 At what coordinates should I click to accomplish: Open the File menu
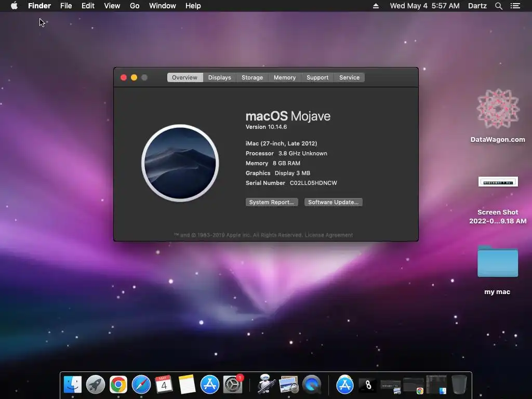66,6
